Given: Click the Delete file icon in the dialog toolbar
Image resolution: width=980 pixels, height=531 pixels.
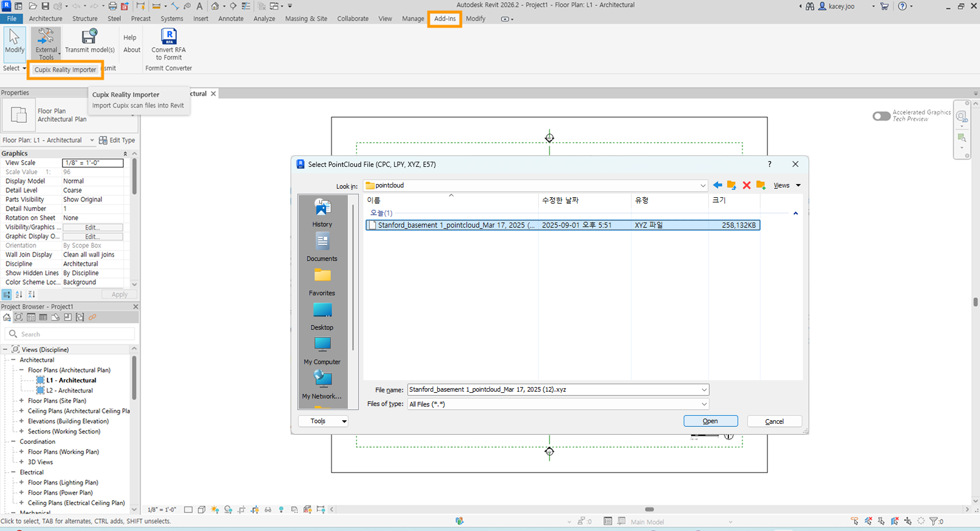Looking at the screenshot, I should tap(746, 185).
